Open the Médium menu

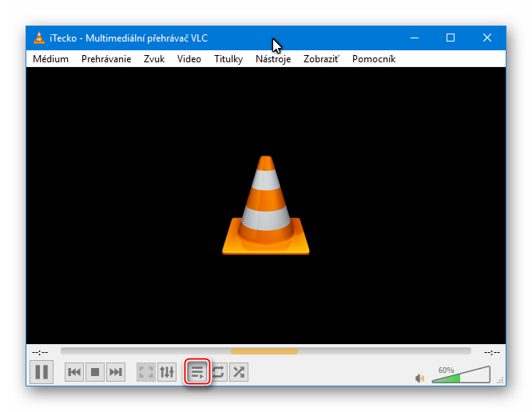tap(50, 59)
